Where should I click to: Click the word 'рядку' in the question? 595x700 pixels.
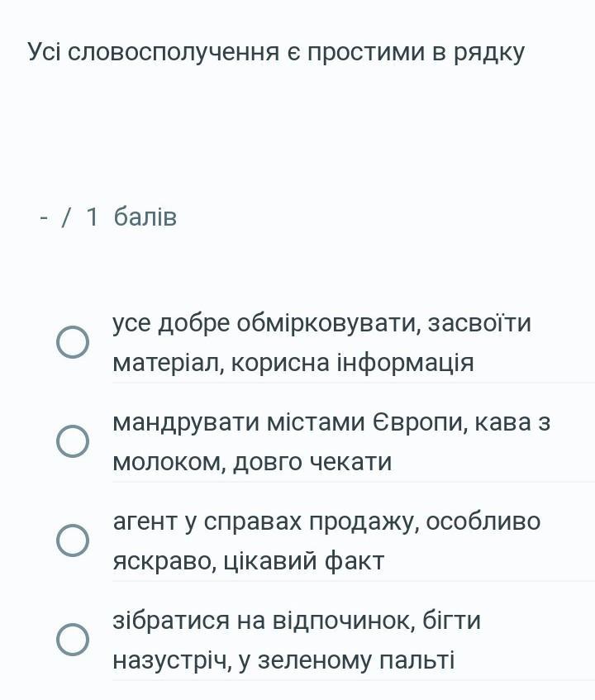pos(489,53)
